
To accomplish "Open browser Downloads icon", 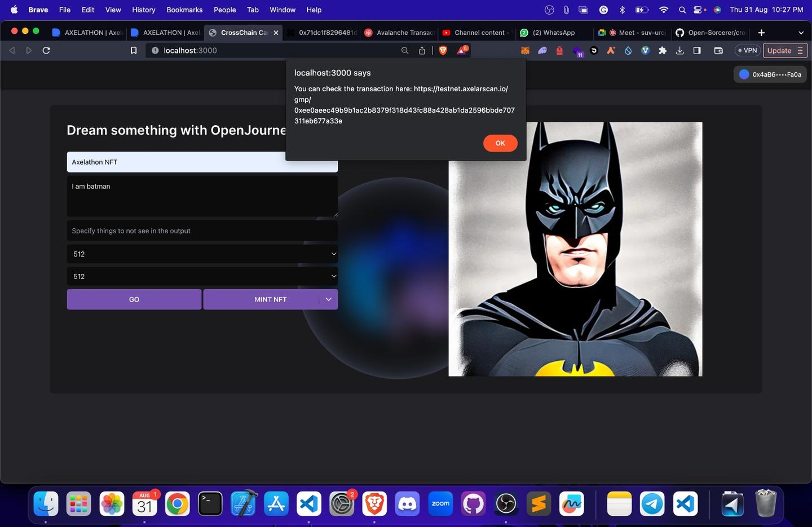I will (x=680, y=50).
